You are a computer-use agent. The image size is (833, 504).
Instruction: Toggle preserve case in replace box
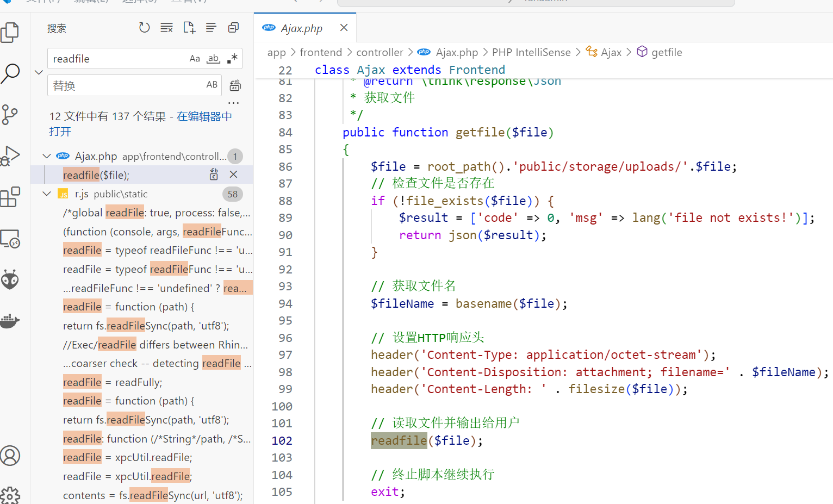pyautogui.click(x=212, y=85)
